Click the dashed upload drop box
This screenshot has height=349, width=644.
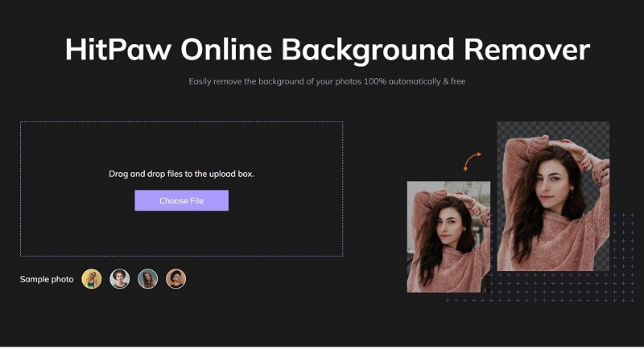tap(182, 189)
